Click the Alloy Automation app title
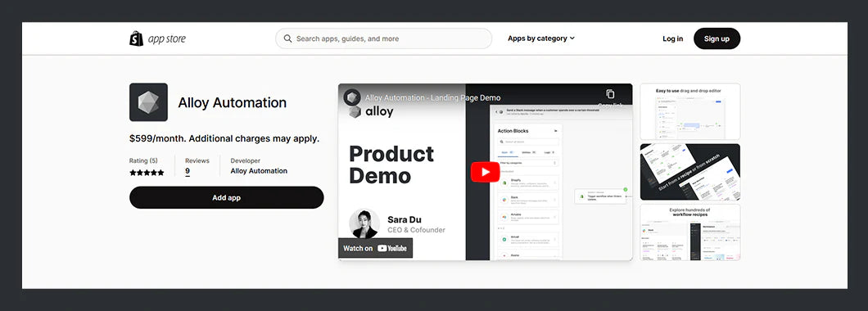Viewport: 868px width, 311px height. [x=232, y=103]
